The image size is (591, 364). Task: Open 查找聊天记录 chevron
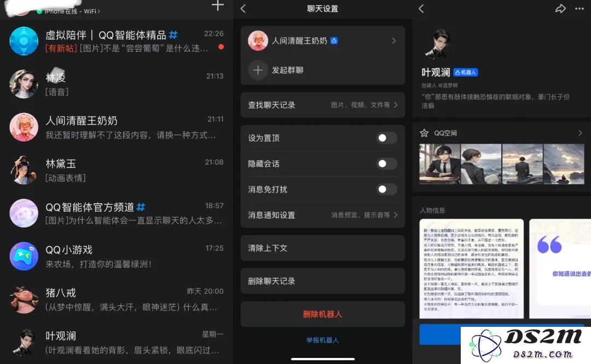pos(396,105)
